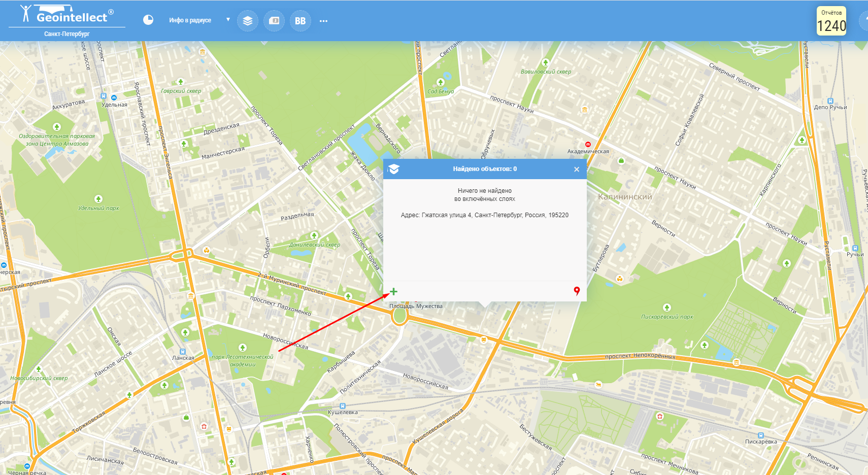This screenshot has height=475, width=868.
Task: Click the card view toolbar icon
Action: coord(274,21)
